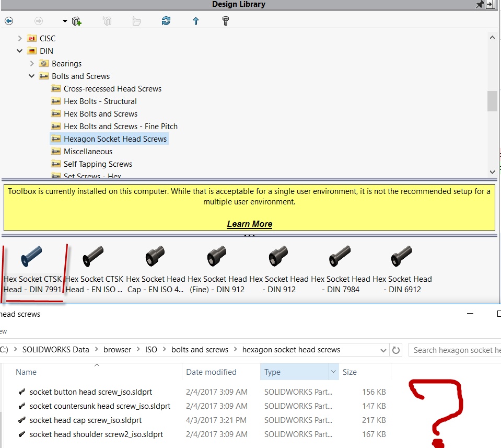Screen dimensions: 501x448
Task: Refresh the Design Library
Action: pos(166,21)
